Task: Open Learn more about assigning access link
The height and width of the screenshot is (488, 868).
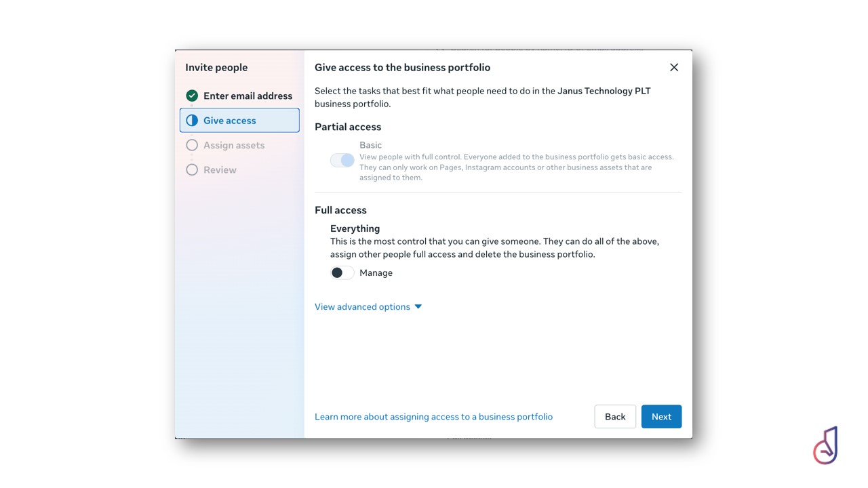Action: (433, 417)
